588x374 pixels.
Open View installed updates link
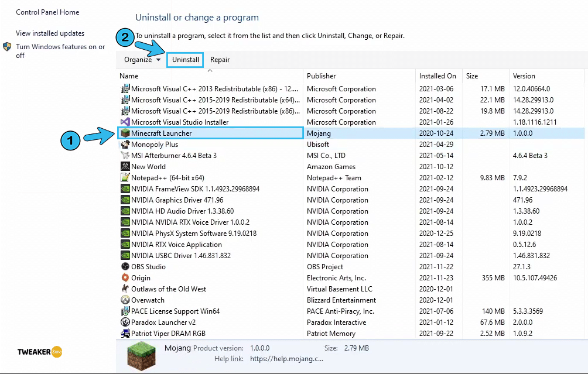[50, 33]
